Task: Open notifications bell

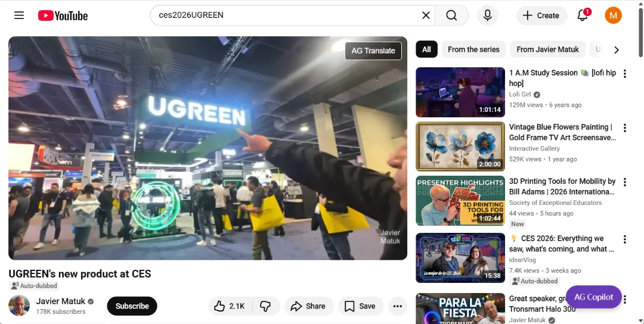Action: 583,15
